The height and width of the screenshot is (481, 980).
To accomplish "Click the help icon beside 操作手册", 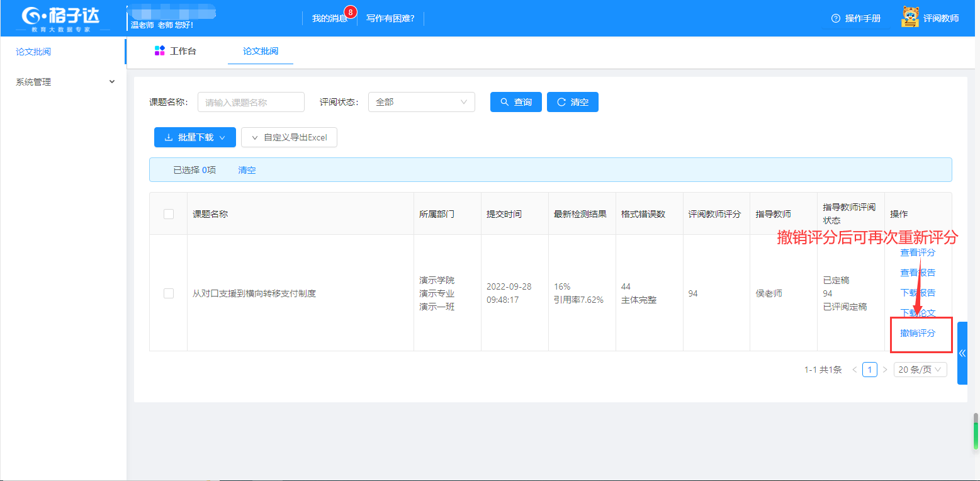I will tap(835, 18).
